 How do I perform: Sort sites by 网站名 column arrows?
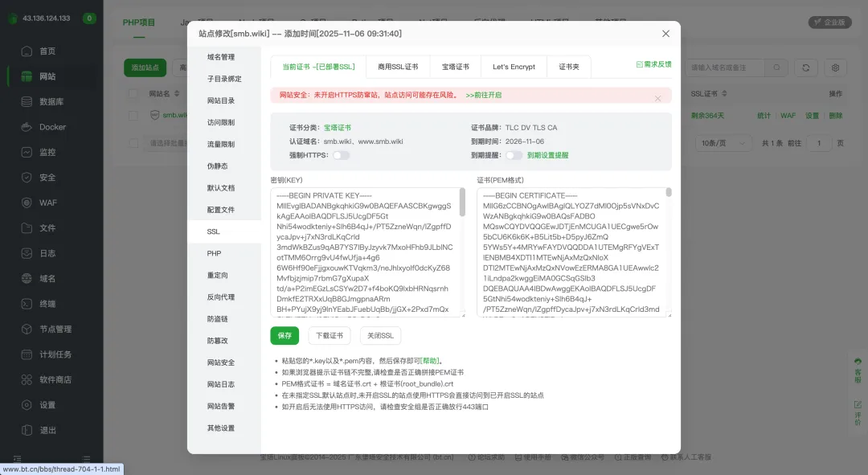click(177, 94)
